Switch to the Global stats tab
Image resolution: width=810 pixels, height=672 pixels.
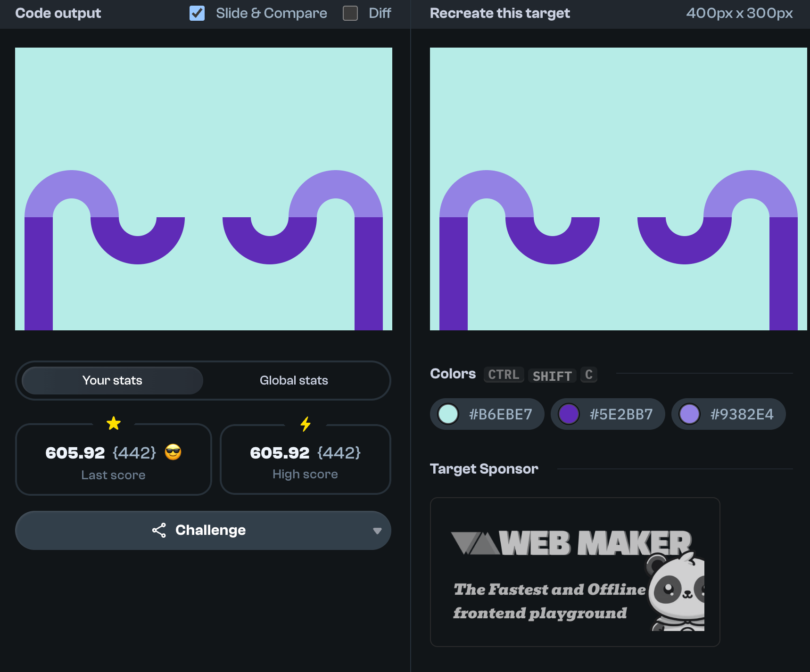point(294,380)
